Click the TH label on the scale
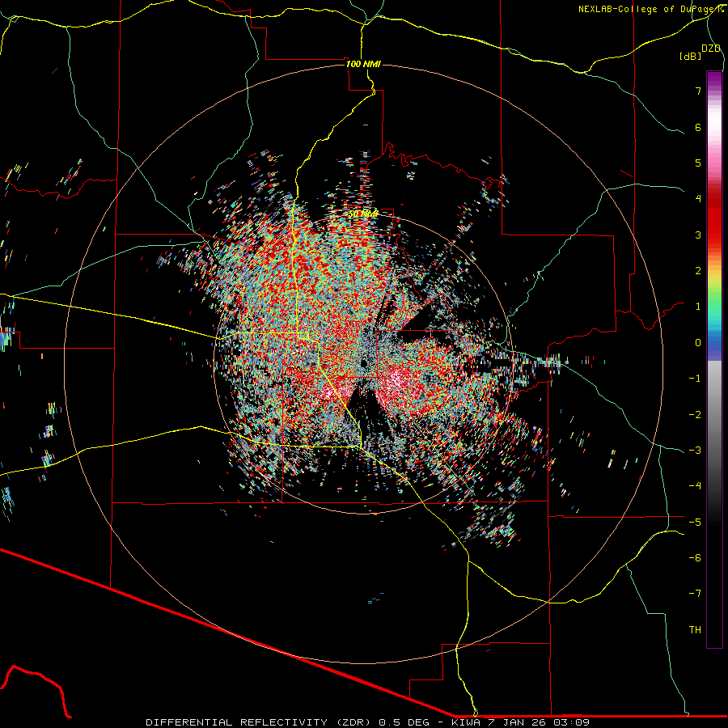 pos(695,630)
